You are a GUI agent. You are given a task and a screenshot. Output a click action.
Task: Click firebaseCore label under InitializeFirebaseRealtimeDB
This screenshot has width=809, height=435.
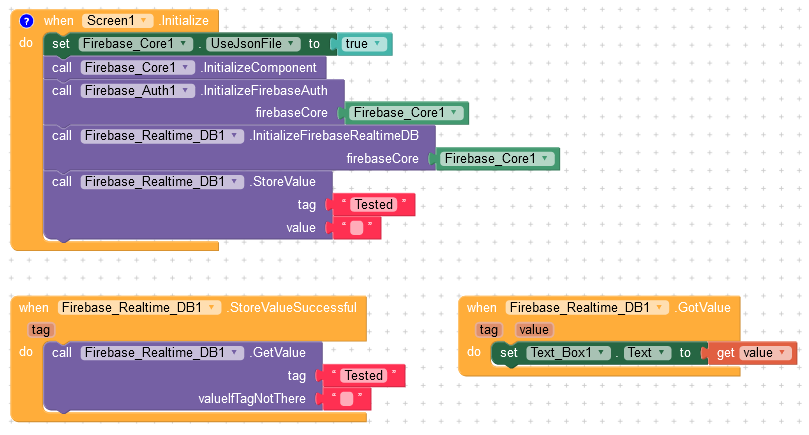(382, 159)
